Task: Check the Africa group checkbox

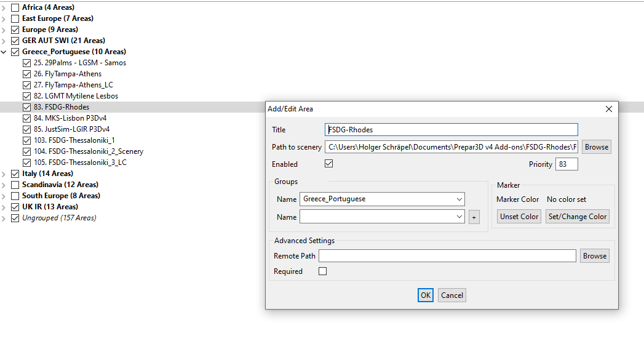Action: (x=15, y=7)
